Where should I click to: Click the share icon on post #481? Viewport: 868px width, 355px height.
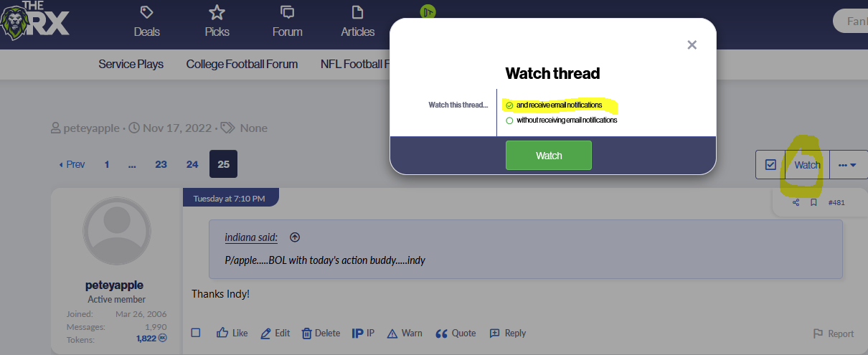coord(796,203)
